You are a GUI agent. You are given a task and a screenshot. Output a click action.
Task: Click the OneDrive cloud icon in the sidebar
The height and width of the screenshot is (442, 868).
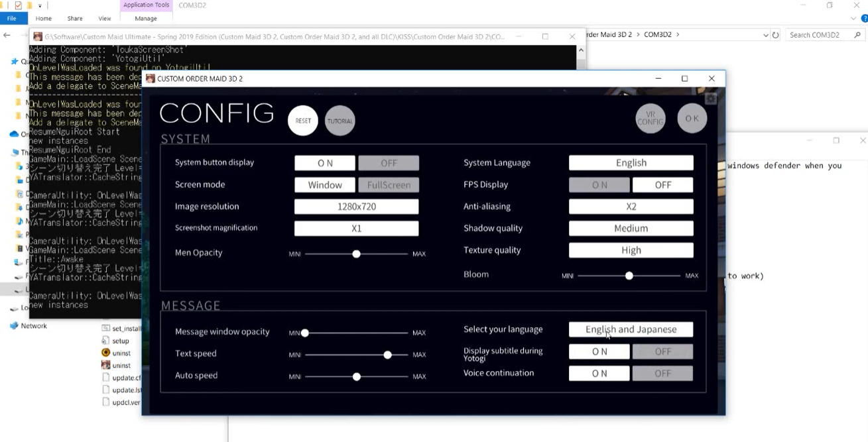point(14,134)
